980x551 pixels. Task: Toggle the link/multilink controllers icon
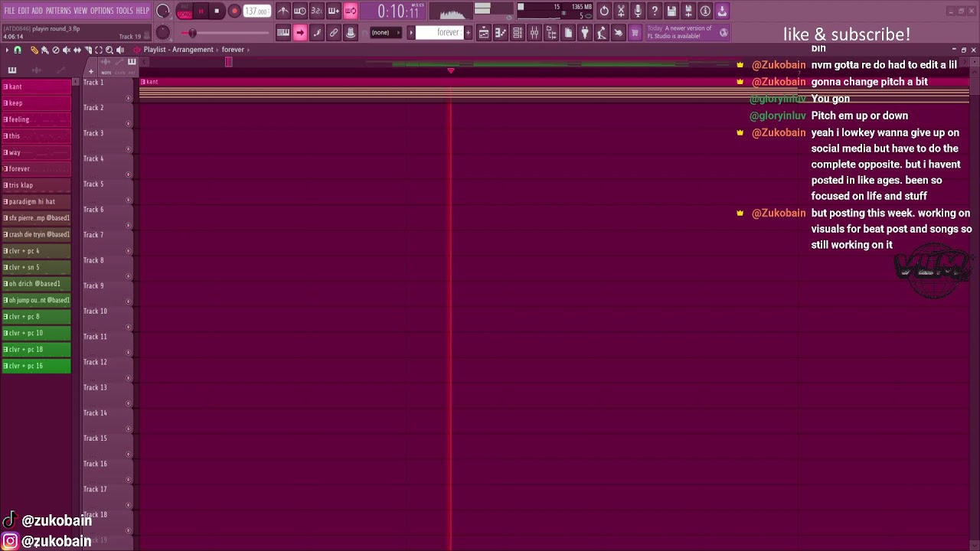pyautogui.click(x=334, y=32)
